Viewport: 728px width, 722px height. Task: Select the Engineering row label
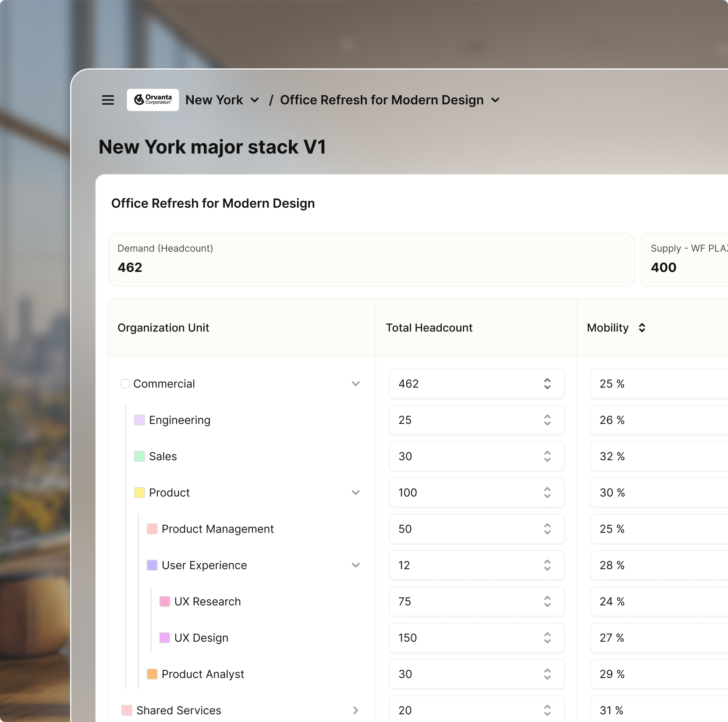point(180,420)
